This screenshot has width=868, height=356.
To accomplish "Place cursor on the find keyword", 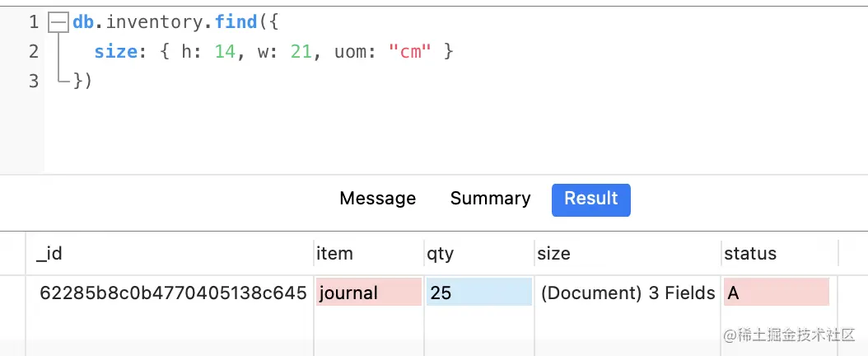I will pos(236,22).
